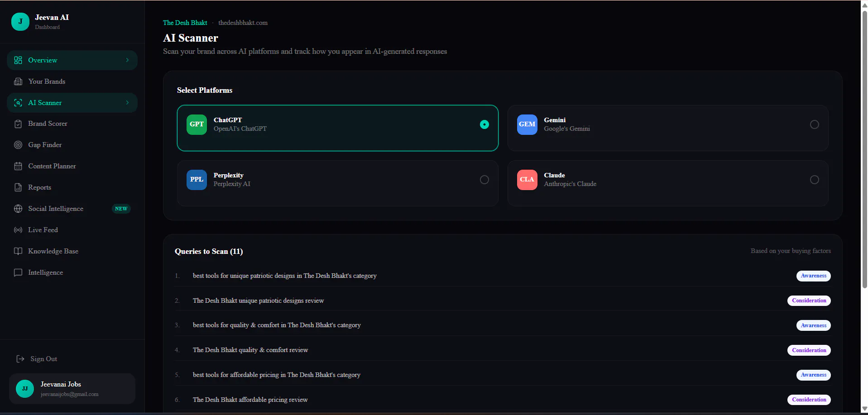
Task: Expand the AI Scanner chevron arrow
Action: [x=127, y=103]
